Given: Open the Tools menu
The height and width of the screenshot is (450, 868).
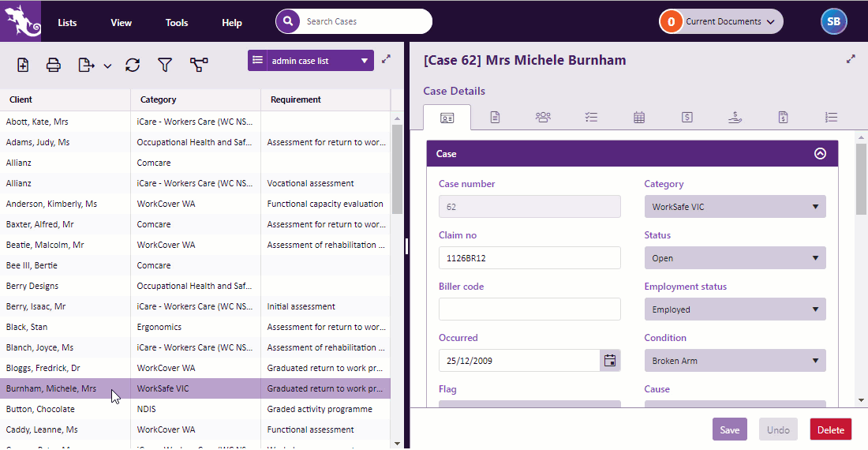Looking at the screenshot, I should tap(177, 23).
